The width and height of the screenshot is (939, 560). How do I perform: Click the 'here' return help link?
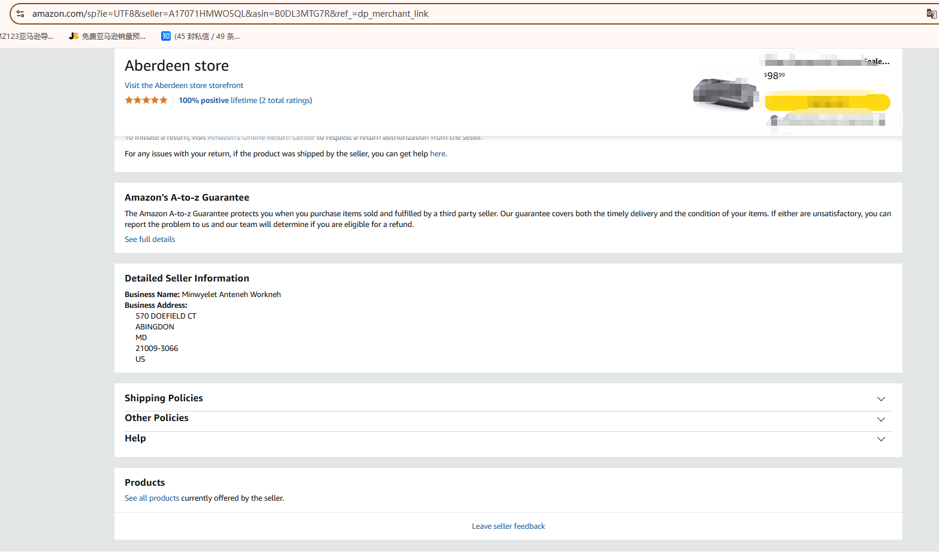pyautogui.click(x=437, y=154)
